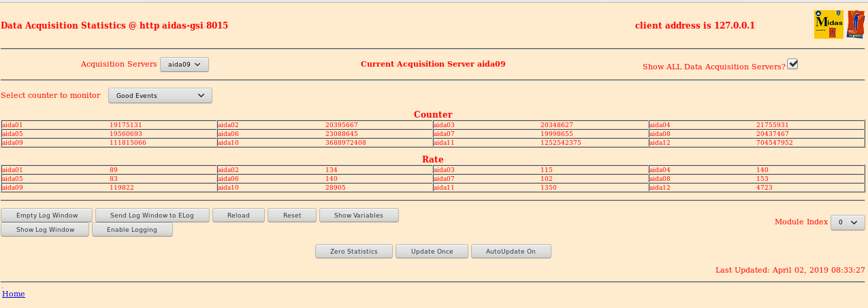Click the Data Acquisition Statistics title
The height and width of the screenshot is (308, 868).
(x=114, y=25)
